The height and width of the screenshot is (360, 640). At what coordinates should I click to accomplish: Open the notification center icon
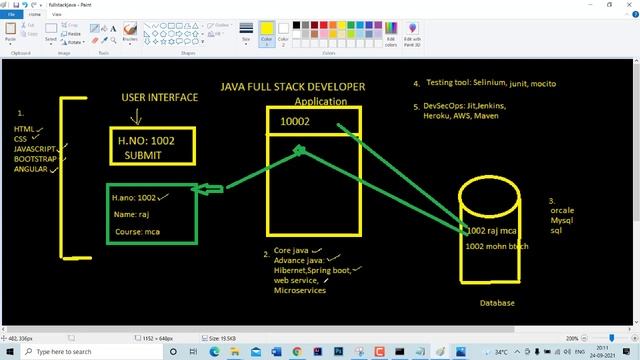click(627, 351)
